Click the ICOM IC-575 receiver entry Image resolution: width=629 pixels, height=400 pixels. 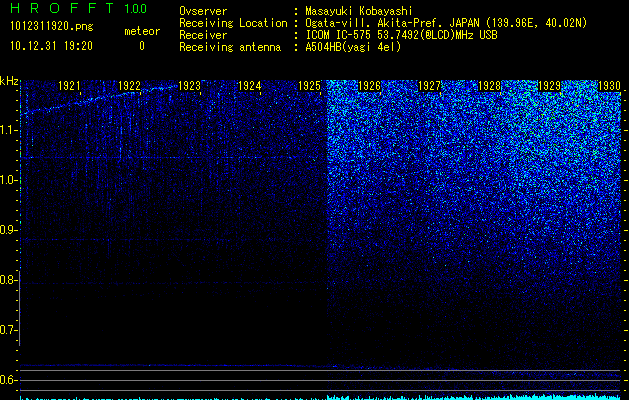401,35
